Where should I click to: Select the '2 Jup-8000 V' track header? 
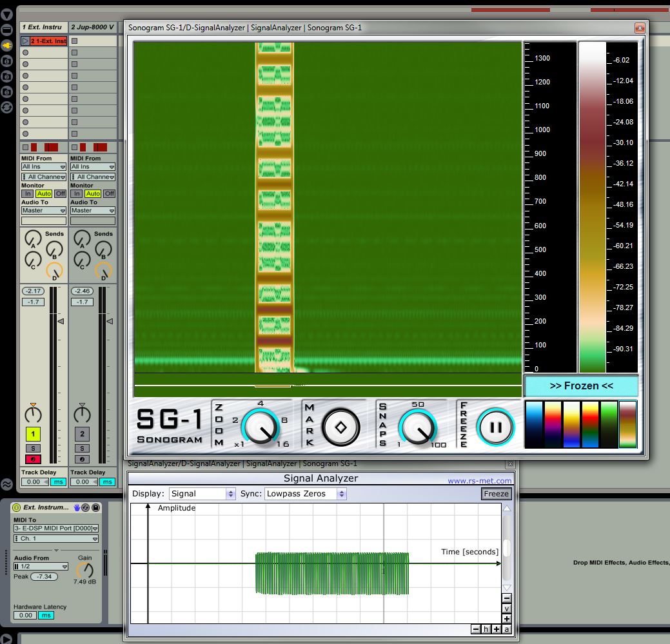93,27
